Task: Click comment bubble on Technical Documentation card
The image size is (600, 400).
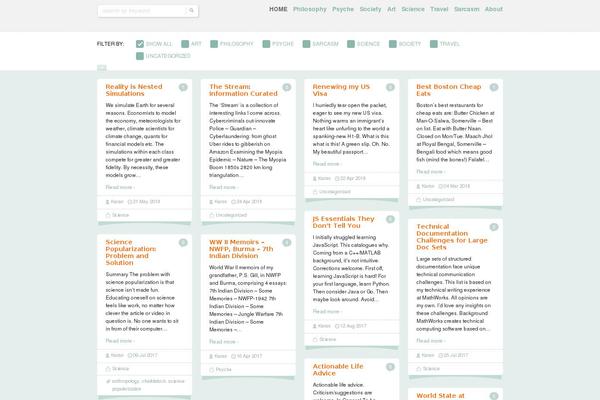Action: point(494,227)
